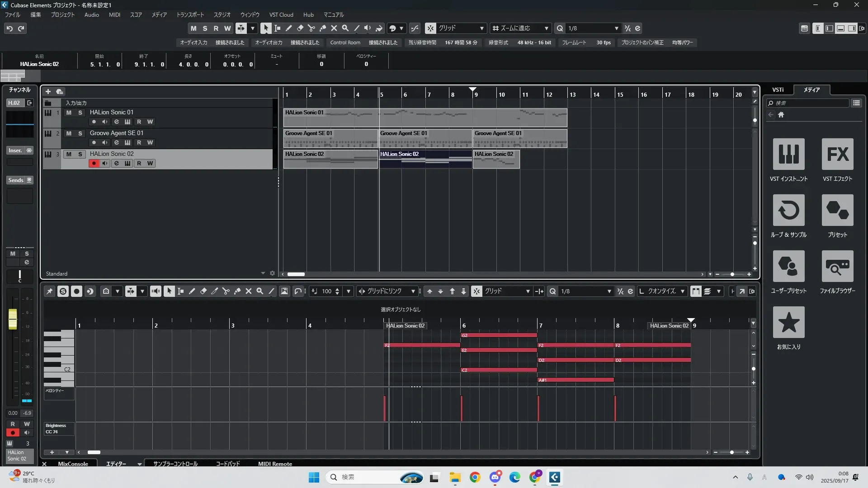Image resolution: width=868 pixels, height=488 pixels.
Task: Open the VST Instruments media tile
Action: pyautogui.click(x=788, y=154)
